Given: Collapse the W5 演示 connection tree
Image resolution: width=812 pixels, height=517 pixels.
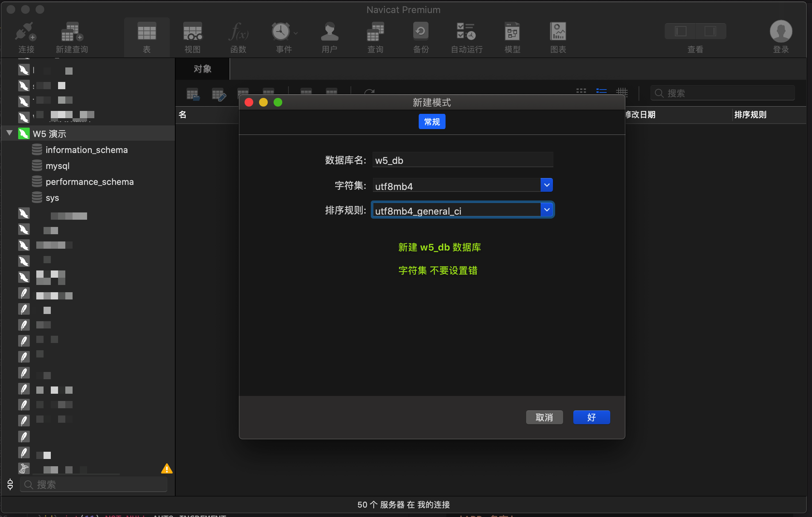Looking at the screenshot, I should [10, 133].
